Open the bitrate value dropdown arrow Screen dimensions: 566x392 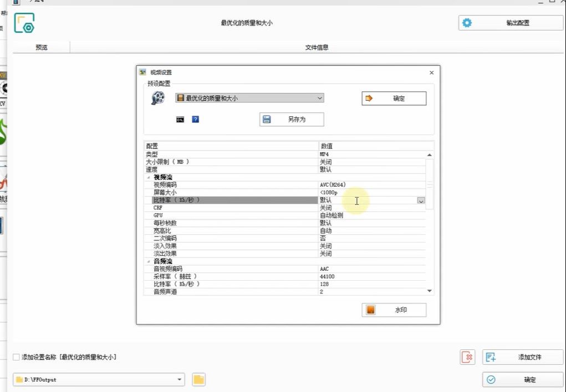[421, 200]
